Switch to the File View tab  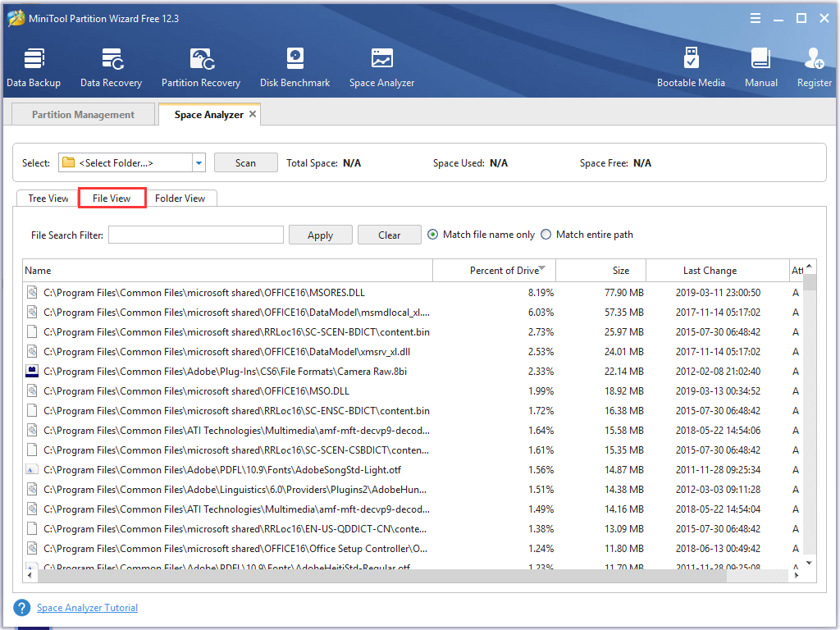pyautogui.click(x=112, y=199)
